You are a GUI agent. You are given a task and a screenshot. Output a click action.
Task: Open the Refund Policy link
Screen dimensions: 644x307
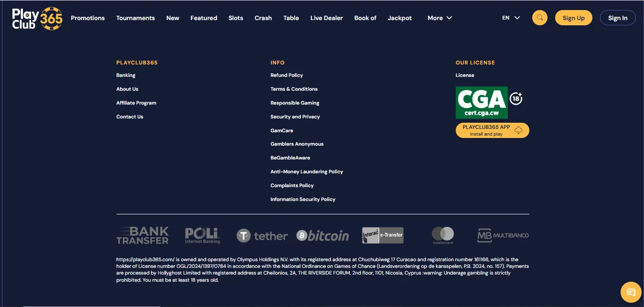click(x=287, y=75)
